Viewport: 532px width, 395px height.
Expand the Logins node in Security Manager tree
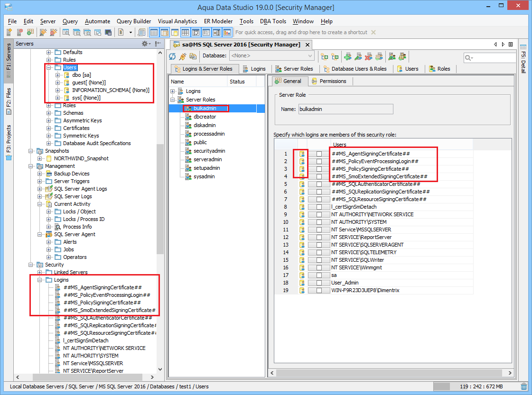pos(173,91)
